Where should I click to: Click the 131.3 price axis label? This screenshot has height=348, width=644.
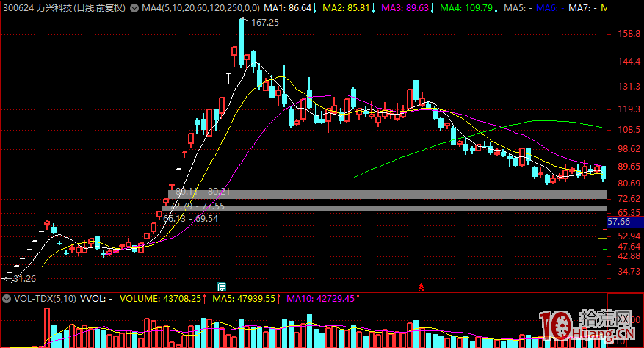[x=629, y=87]
